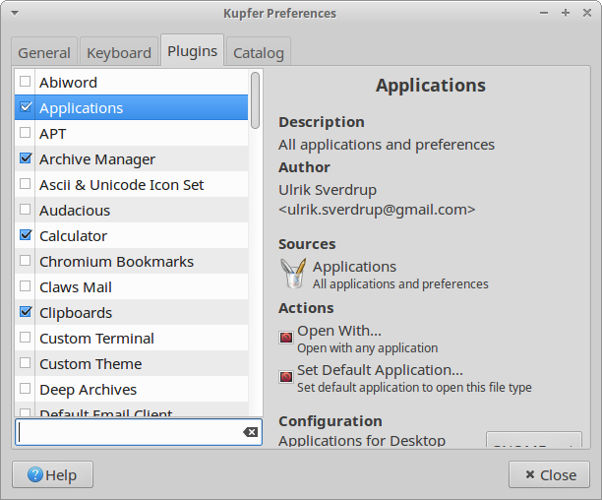Select the Deep Archives row

point(131,389)
